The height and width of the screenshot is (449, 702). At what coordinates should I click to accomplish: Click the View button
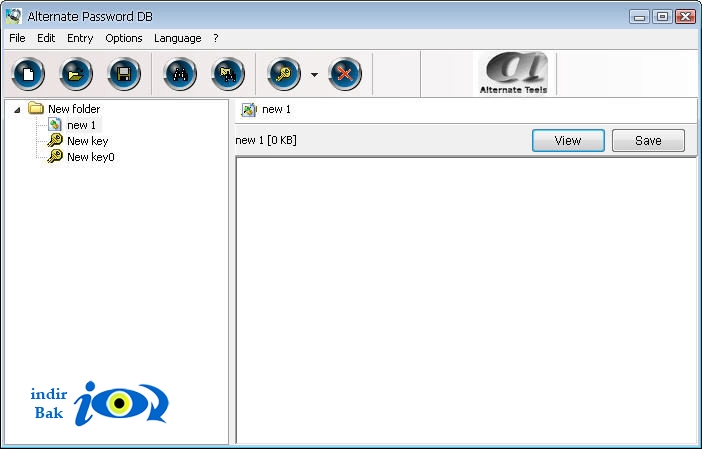[568, 141]
